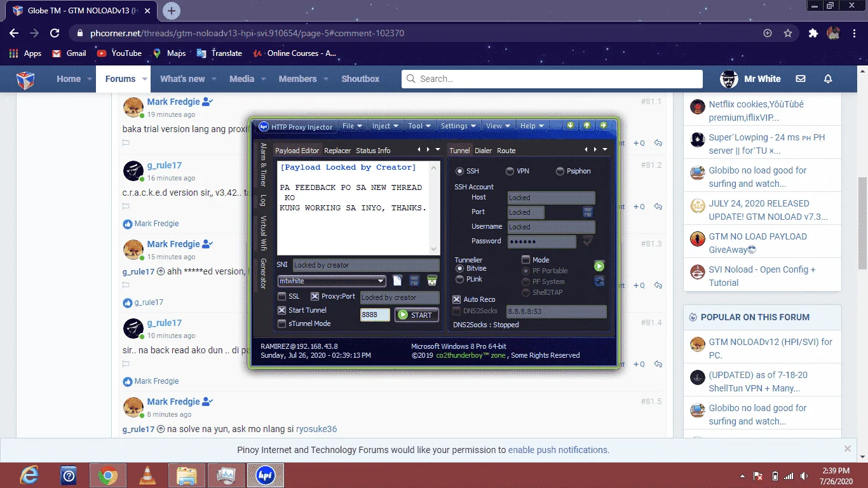Open SVI Noload Open Config thread link
Viewport: 868px width, 488px height.
[x=763, y=276]
